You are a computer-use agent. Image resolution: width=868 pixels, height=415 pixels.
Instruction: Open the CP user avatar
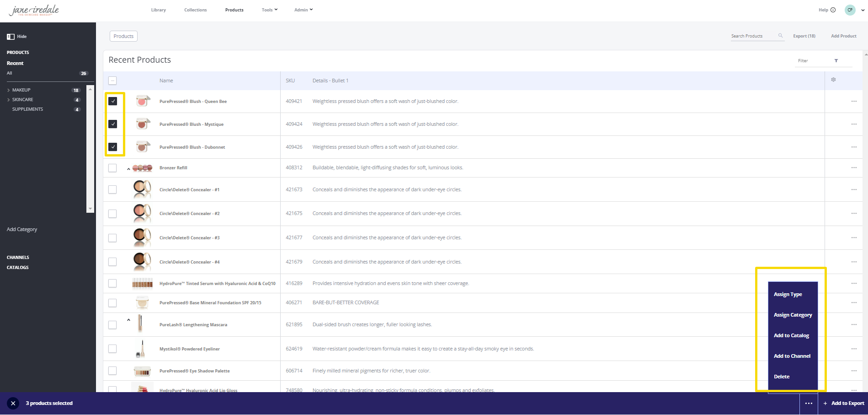pyautogui.click(x=850, y=10)
